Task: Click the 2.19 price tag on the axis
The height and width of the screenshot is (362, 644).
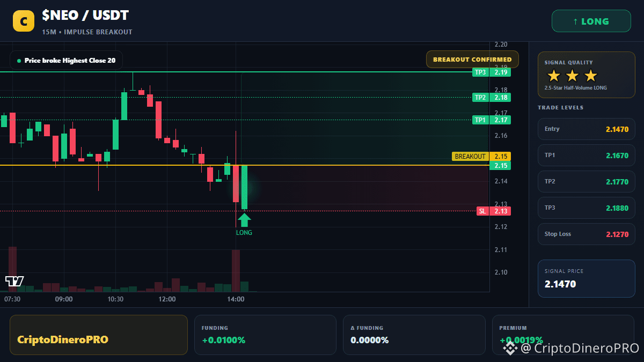Action: click(x=500, y=72)
